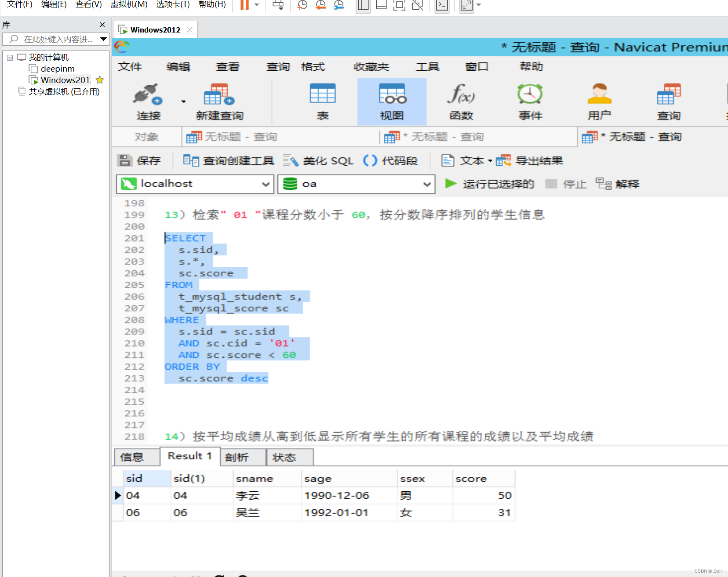The height and width of the screenshot is (577, 728).
Task: Switch to the 剖析 tab
Action: pyautogui.click(x=243, y=457)
